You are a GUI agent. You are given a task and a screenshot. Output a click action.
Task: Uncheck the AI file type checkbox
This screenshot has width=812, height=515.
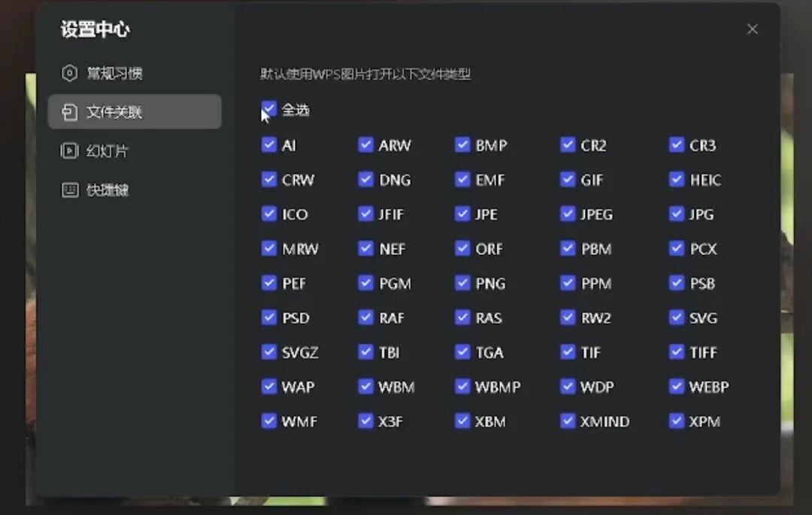[x=269, y=144]
